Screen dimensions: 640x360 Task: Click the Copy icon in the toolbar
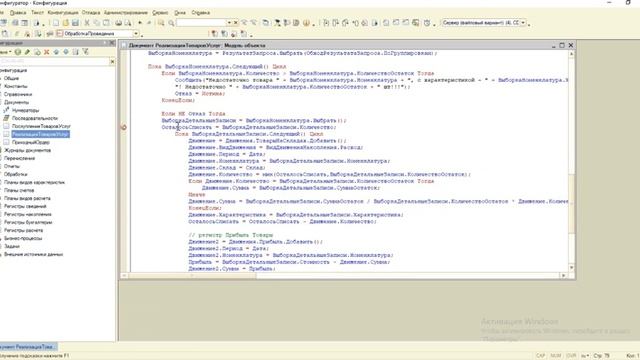[97, 23]
